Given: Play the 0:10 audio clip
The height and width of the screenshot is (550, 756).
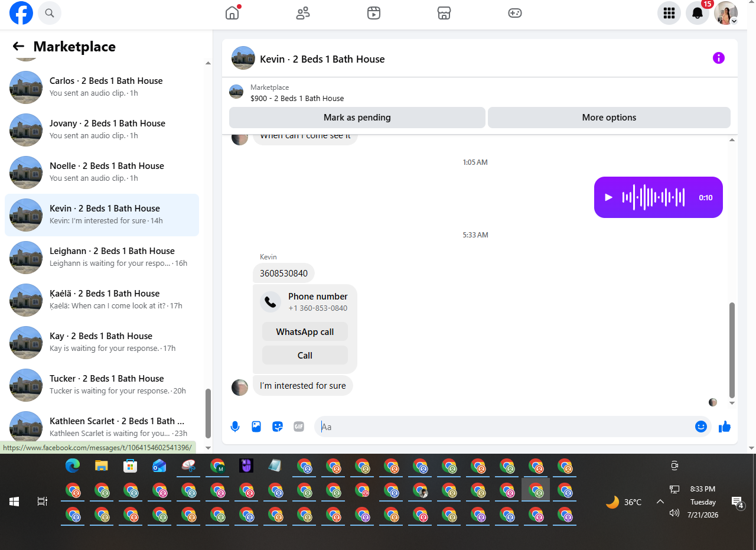Looking at the screenshot, I should tap(608, 197).
